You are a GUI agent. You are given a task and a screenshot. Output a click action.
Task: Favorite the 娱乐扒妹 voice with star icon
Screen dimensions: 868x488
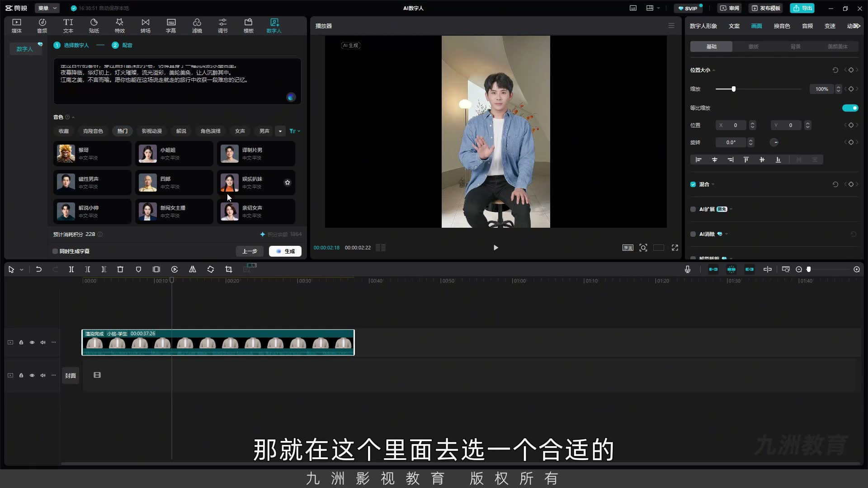tap(288, 183)
